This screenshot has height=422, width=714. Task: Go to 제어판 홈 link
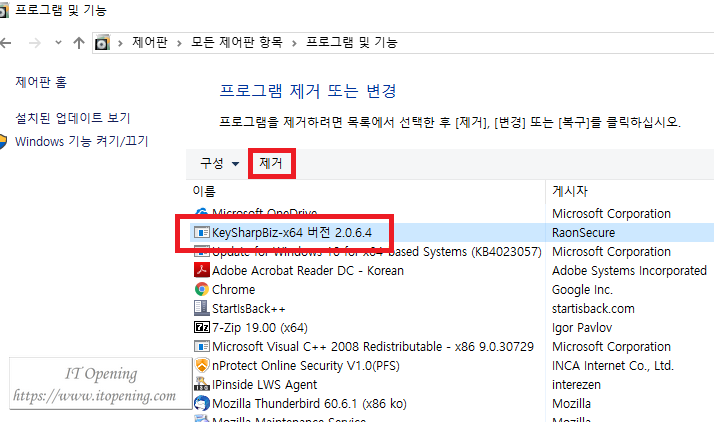(41, 81)
